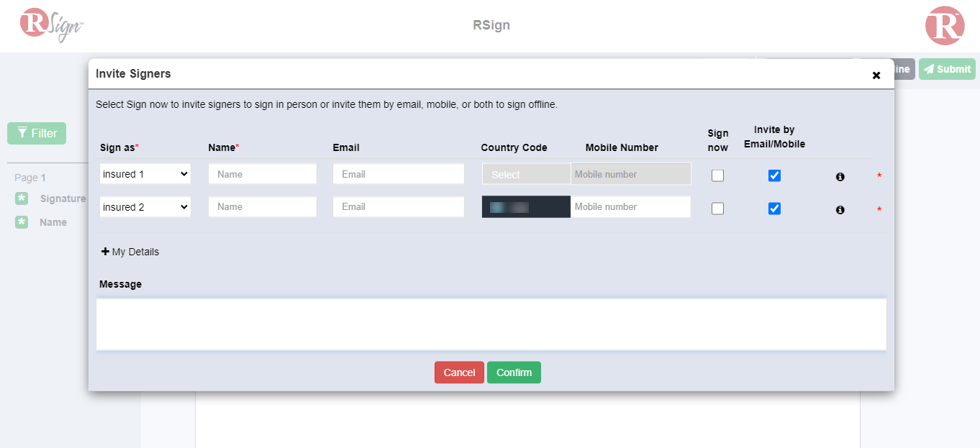Click the RSign logo at top left
This screenshot has width=980, height=448.
[52, 24]
